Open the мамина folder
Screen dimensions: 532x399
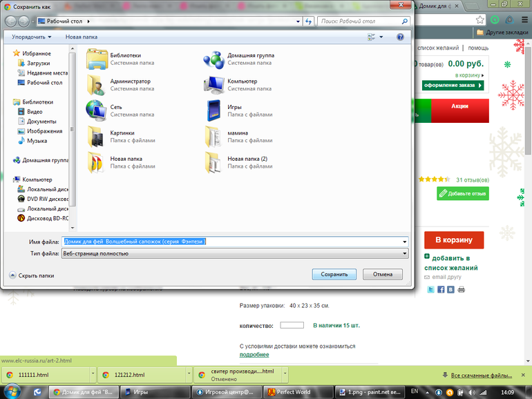[238, 136]
